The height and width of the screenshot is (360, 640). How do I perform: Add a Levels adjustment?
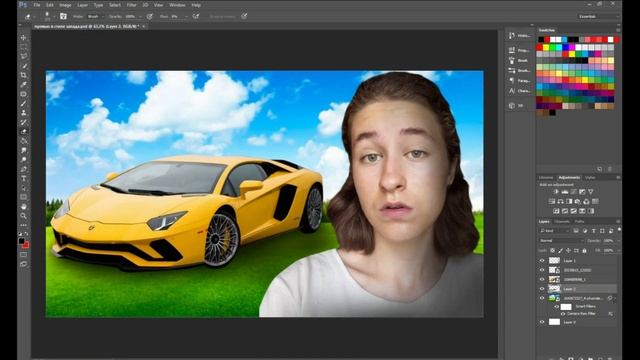(x=564, y=191)
